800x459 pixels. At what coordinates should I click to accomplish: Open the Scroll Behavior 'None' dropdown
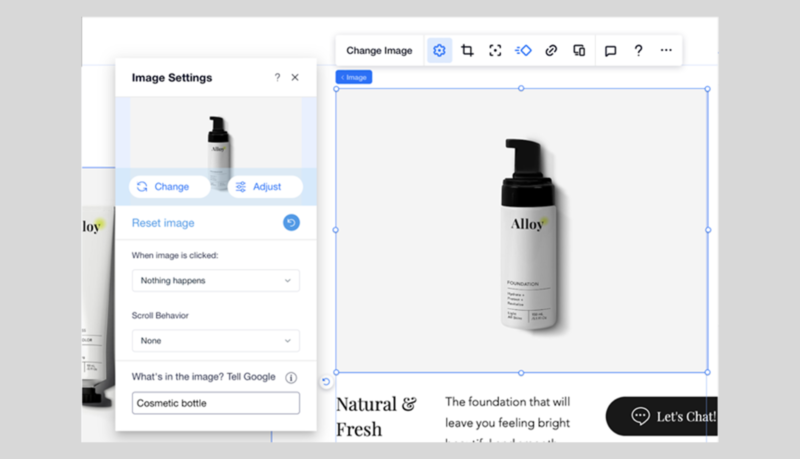coord(216,341)
